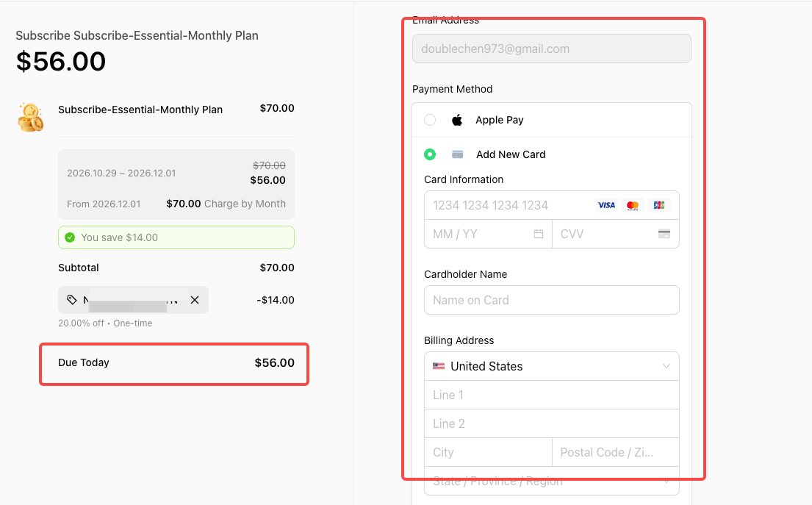Focus the MM / YY expiry field
Screen dimensions: 812x505
(488, 234)
